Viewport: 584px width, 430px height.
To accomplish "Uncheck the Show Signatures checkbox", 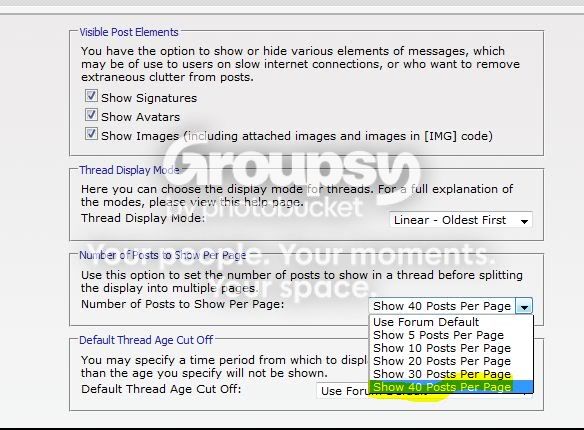I will tap(91, 96).
